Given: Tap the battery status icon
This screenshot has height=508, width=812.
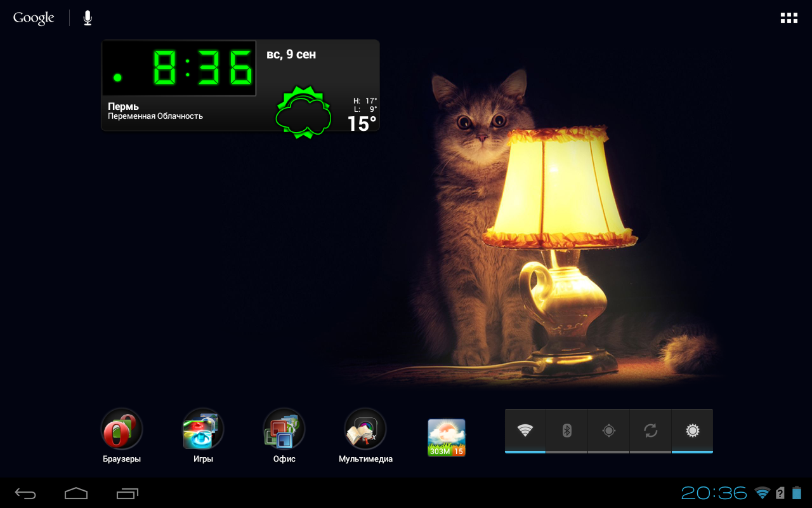Looking at the screenshot, I should [x=797, y=493].
